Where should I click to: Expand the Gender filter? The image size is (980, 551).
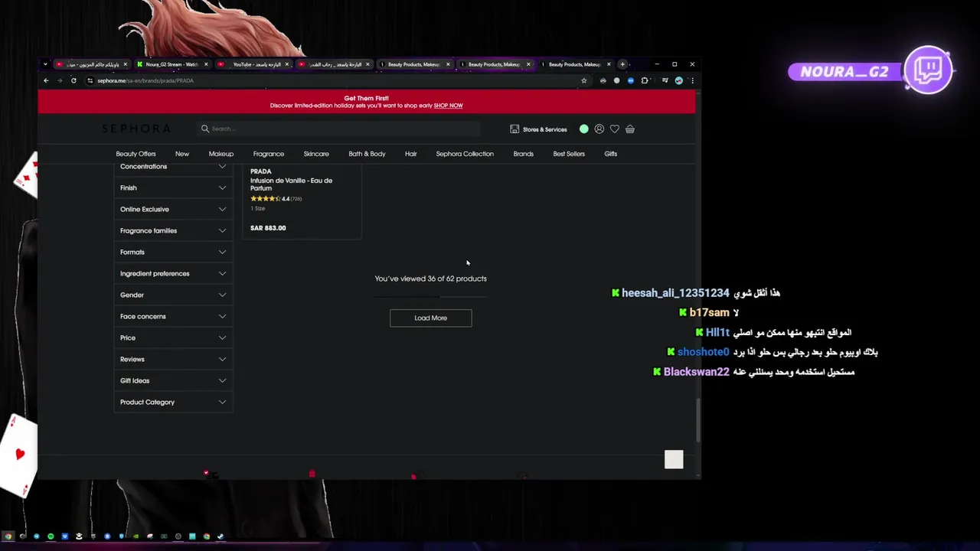[173, 295]
